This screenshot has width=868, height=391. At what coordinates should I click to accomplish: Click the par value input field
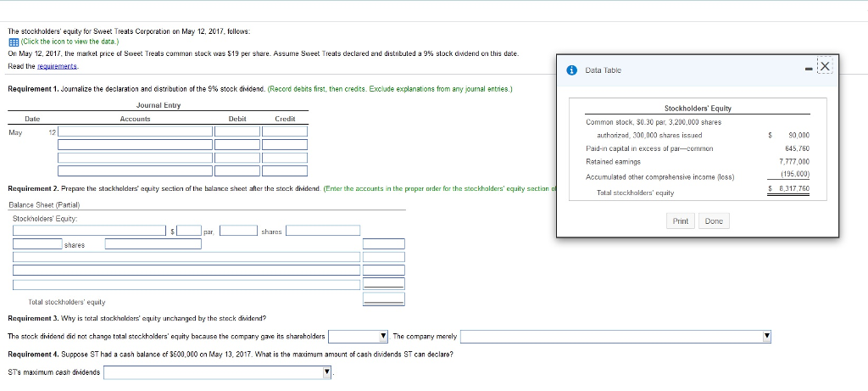pyautogui.click(x=189, y=231)
